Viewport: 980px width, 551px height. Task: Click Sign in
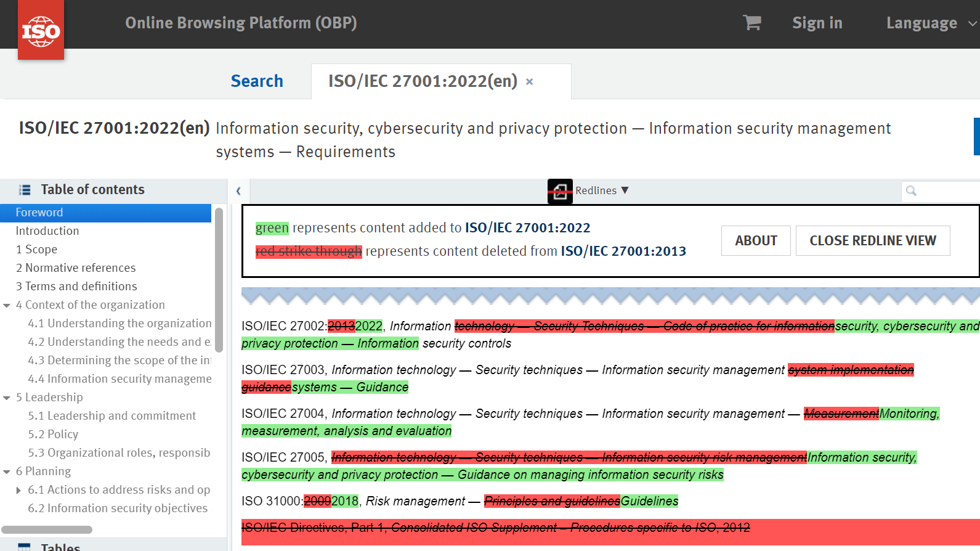pos(817,23)
